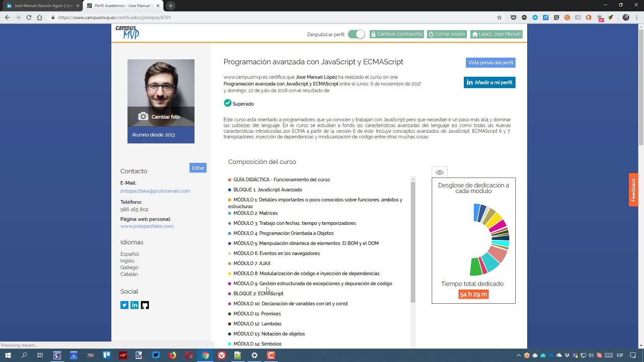Open Chrome from the taskbar
Viewport: 644px width, 362px height.
point(205,355)
